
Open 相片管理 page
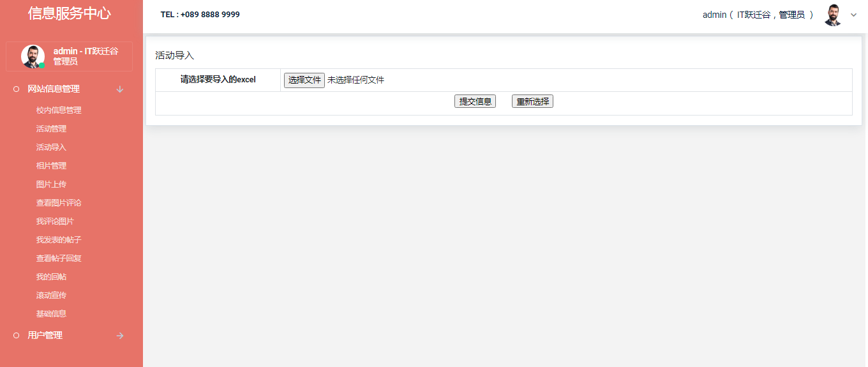click(51, 165)
